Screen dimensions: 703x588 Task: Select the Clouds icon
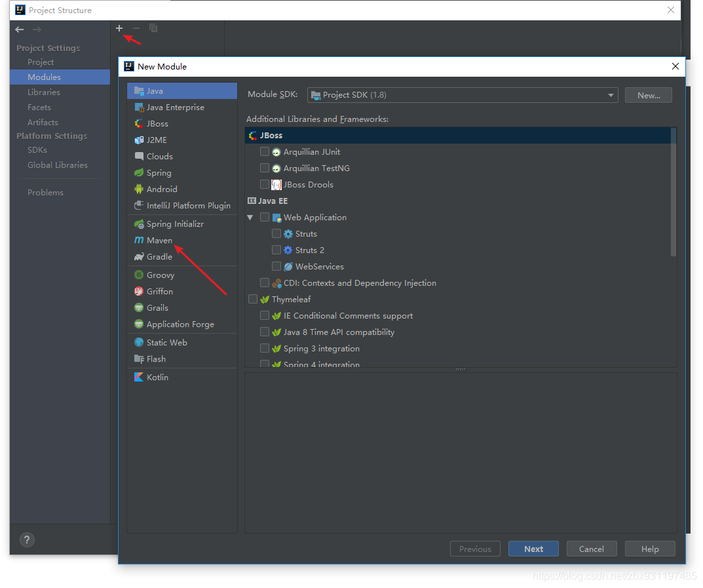coord(139,156)
